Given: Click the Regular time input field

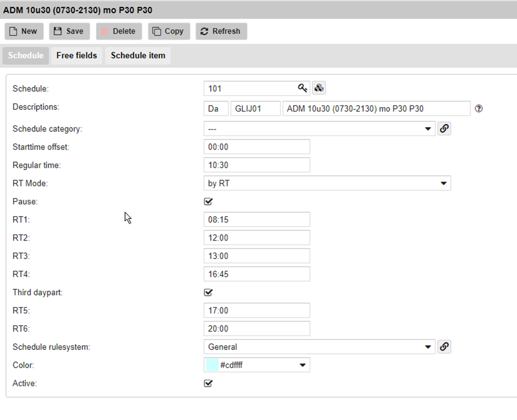Looking at the screenshot, I should [x=257, y=165].
